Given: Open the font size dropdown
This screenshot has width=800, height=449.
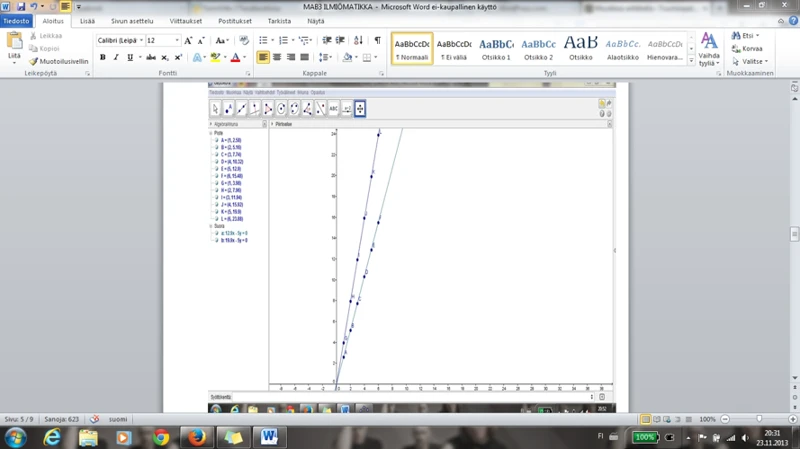Looking at the screenshot, I should click(178, 41).
